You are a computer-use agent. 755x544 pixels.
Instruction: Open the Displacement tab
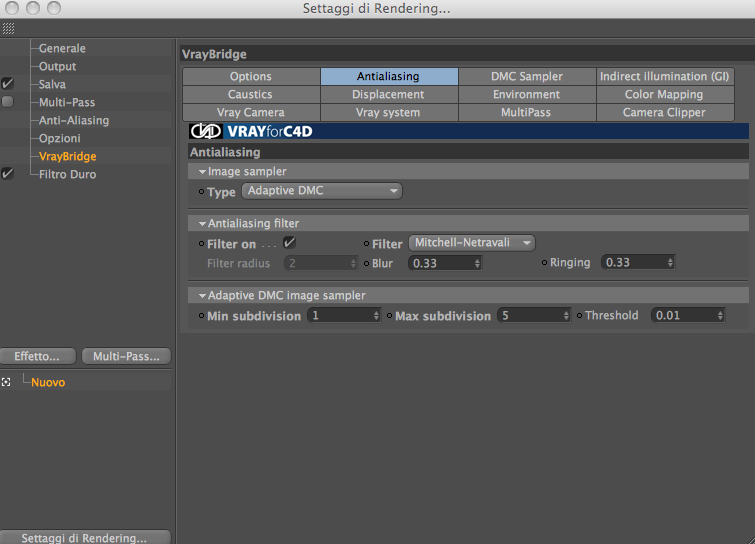[x=389, y=94]
